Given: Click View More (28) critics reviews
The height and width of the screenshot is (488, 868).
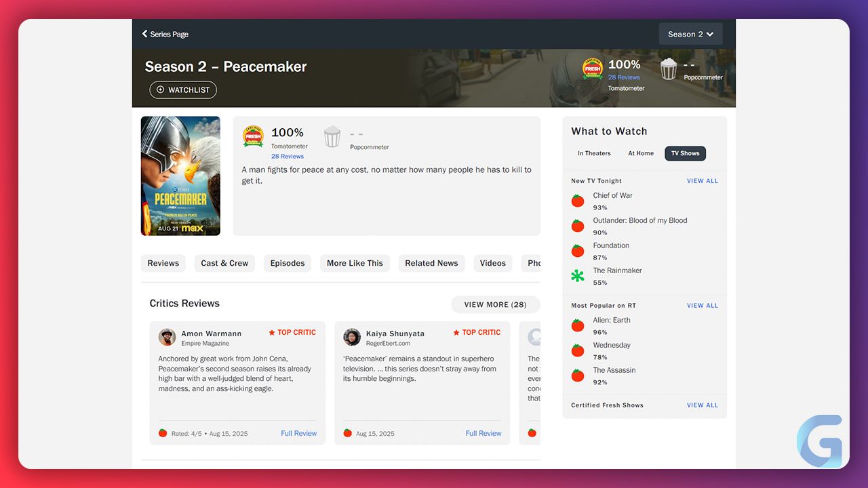Looking at the screenshot, I should click(495, 304).
